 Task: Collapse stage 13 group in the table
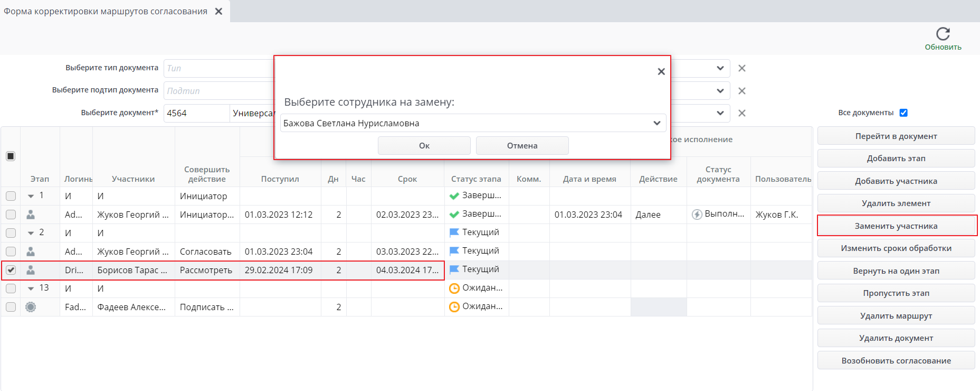[x=31, y=288]
